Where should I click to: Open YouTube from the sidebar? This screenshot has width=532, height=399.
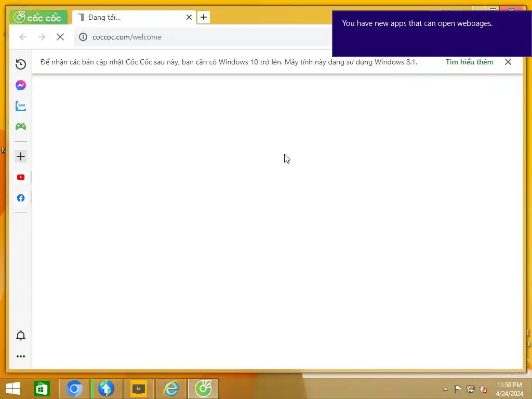tap(21, 177)
